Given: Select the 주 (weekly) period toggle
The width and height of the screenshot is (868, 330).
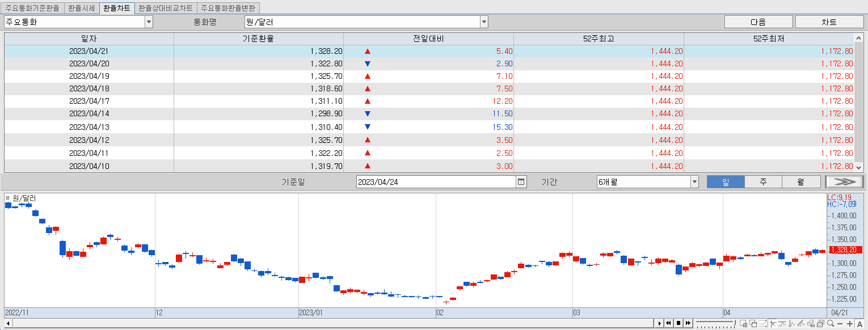Looking at the screenshot, I should (763, 182).
